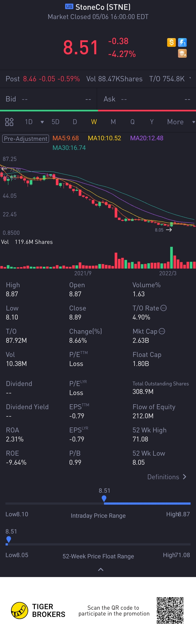Screen dimensions: 196x644
Task: Toggle the Pre-Adjustment price setting
Action: [26, 138]
